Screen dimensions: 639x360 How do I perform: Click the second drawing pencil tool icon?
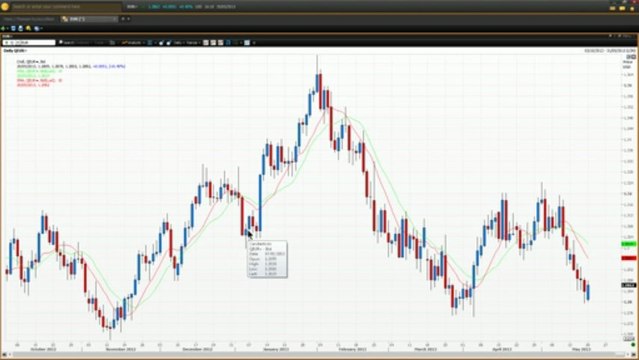[169, 42]
